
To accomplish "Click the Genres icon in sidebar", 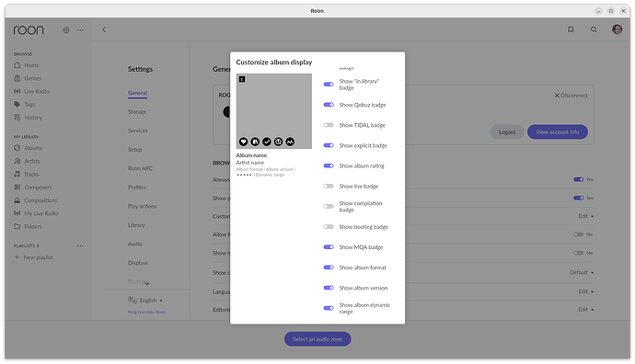I will pyautogui.click(x=17, y=78).
